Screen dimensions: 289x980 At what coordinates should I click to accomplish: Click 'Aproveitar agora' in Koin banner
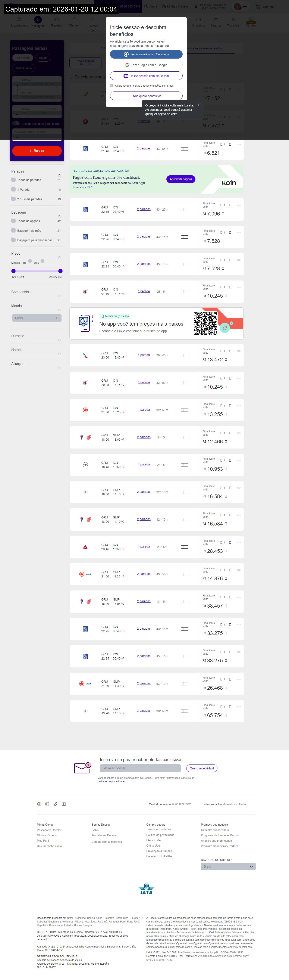[x=181, y=179]
